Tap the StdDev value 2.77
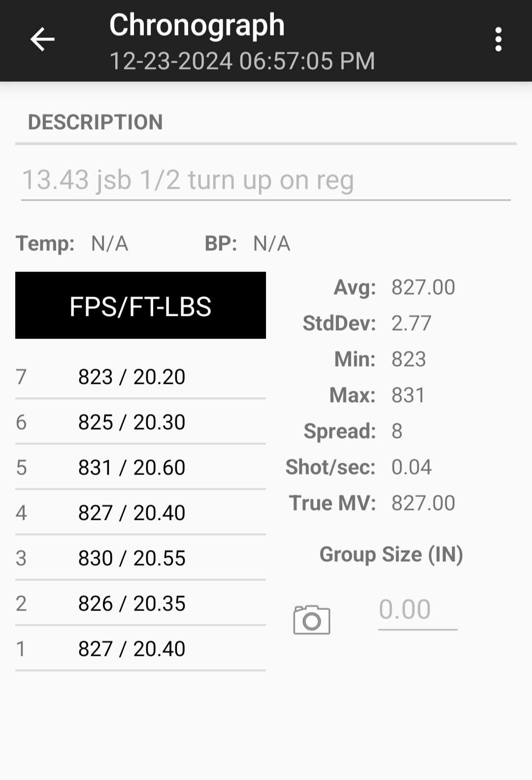Screen dimensions: 532x780 [411, 323]
